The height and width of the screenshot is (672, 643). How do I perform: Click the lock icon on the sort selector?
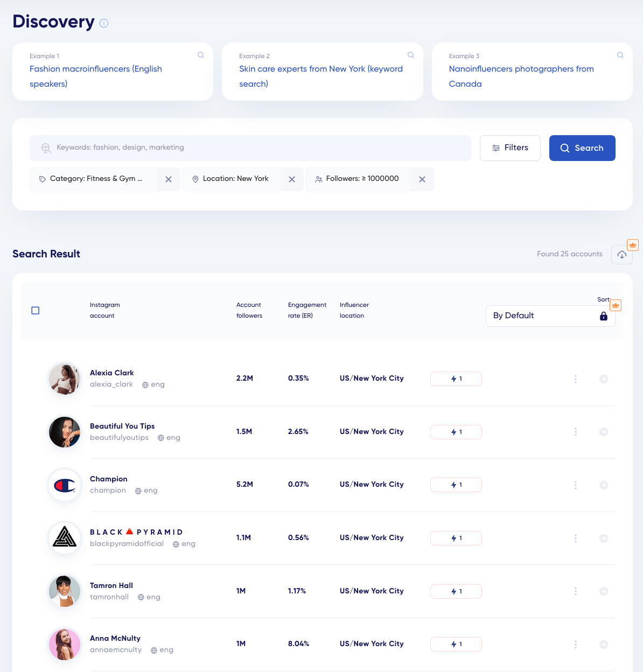pos(603,316)
